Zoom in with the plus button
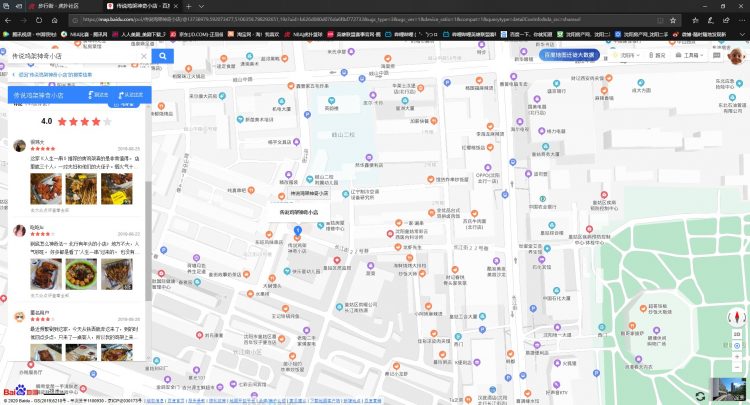The width and height of the screenshot is (750, 405). 737,357
